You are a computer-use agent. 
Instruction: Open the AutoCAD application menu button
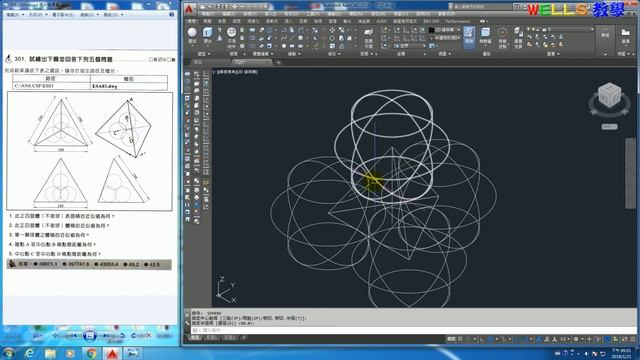tap(189, 9)
